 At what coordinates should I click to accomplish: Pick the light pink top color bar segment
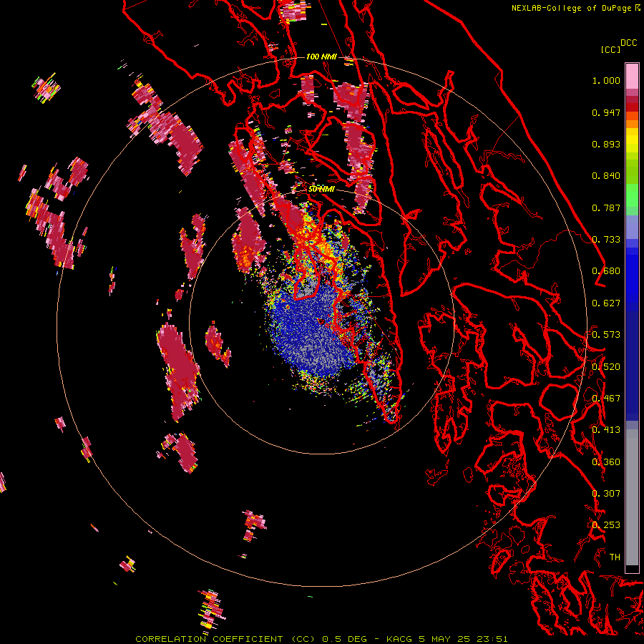632,77
